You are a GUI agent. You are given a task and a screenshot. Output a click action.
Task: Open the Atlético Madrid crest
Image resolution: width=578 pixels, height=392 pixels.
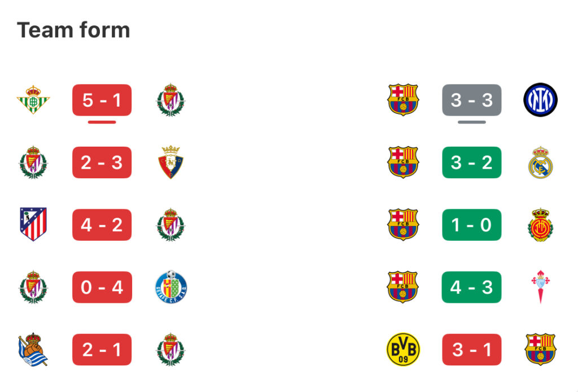[33, 224]
